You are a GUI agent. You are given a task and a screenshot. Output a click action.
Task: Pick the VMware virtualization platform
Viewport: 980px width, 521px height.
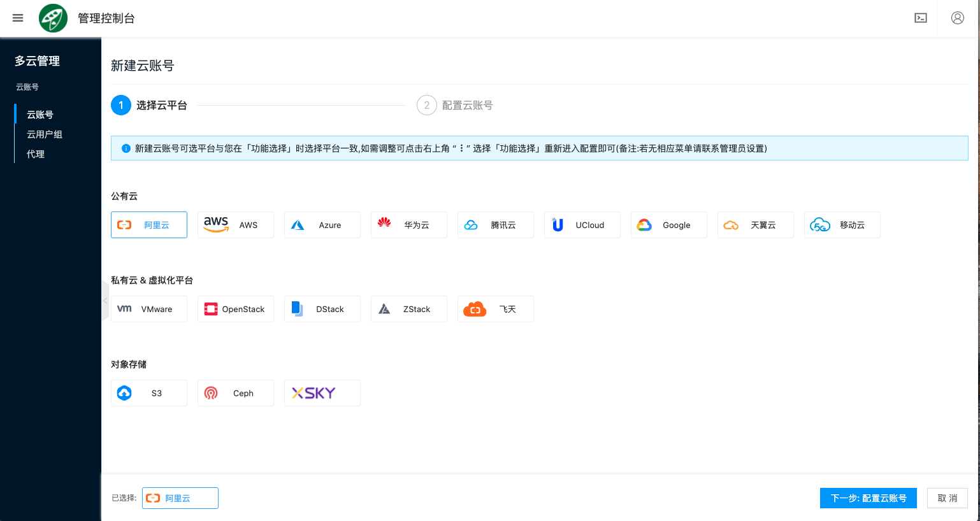tap(148, 309)
